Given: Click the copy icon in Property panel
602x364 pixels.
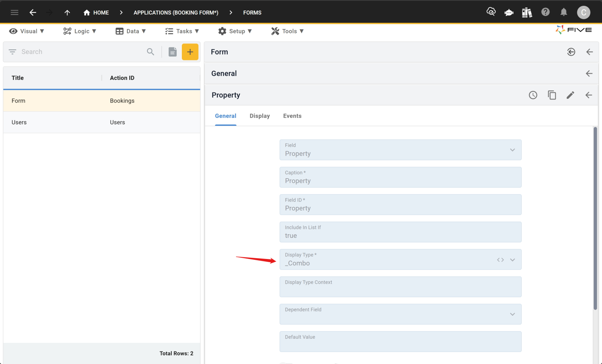Looking at the screenshot, I should (x=552, y=95).
